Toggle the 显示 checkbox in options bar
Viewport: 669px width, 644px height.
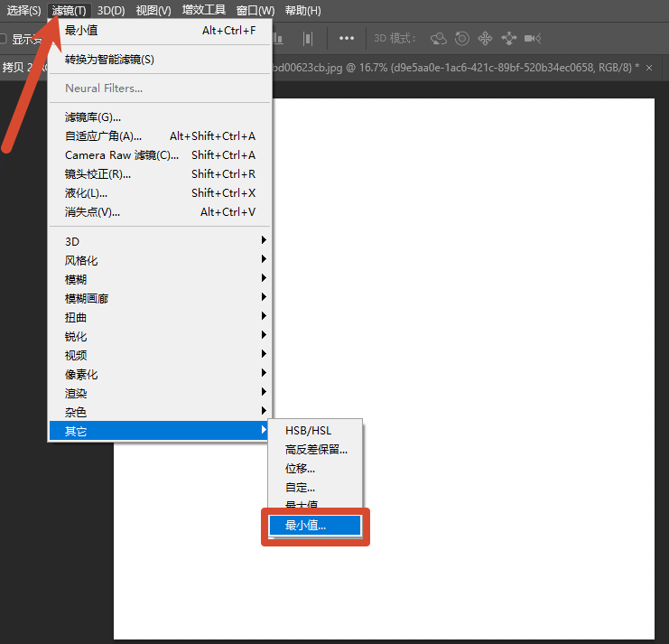point(3,39)
